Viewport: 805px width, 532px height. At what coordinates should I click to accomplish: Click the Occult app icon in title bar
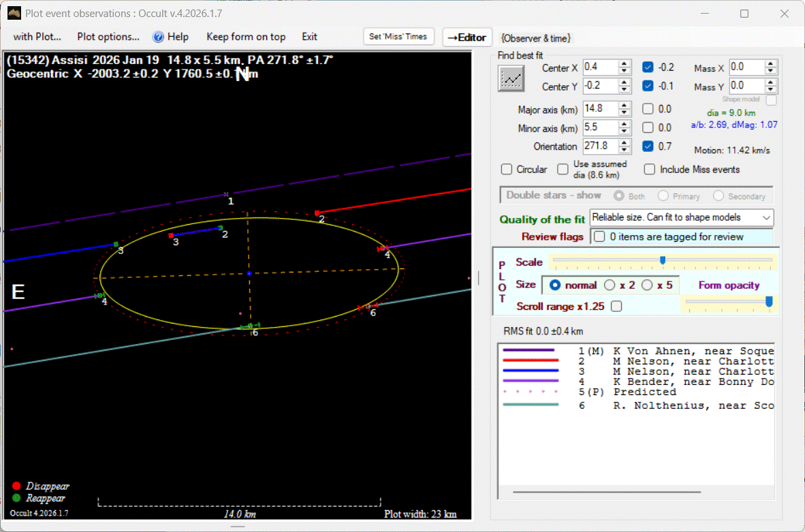point(14,14)
